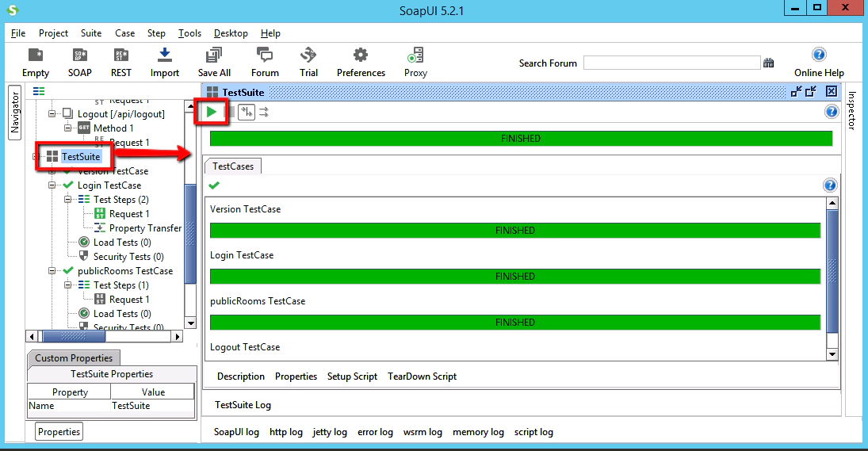Select Request 1 under publicRooms Test Steps
Viewport: 868px width, 451px height.
tap(129, 300)
